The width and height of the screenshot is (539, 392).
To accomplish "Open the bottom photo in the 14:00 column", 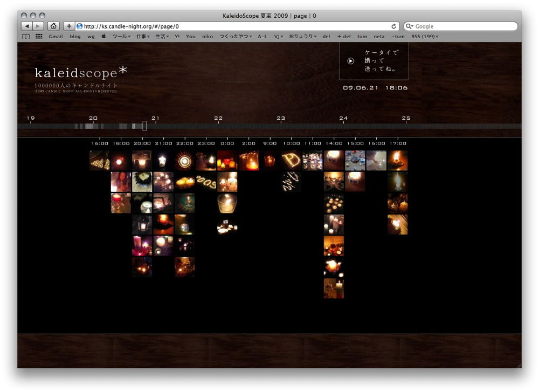I will (x=334, y=288).
